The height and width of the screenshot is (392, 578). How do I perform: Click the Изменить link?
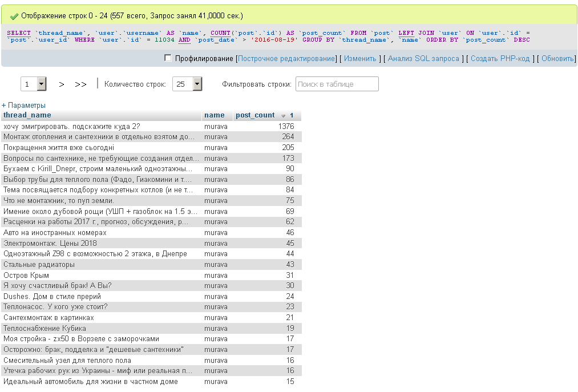point(360,59)
